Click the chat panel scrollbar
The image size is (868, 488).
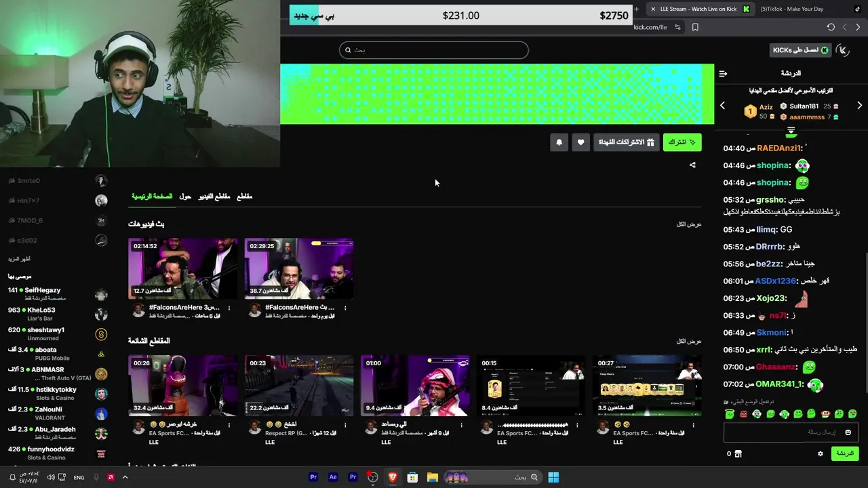coord(865,322)
